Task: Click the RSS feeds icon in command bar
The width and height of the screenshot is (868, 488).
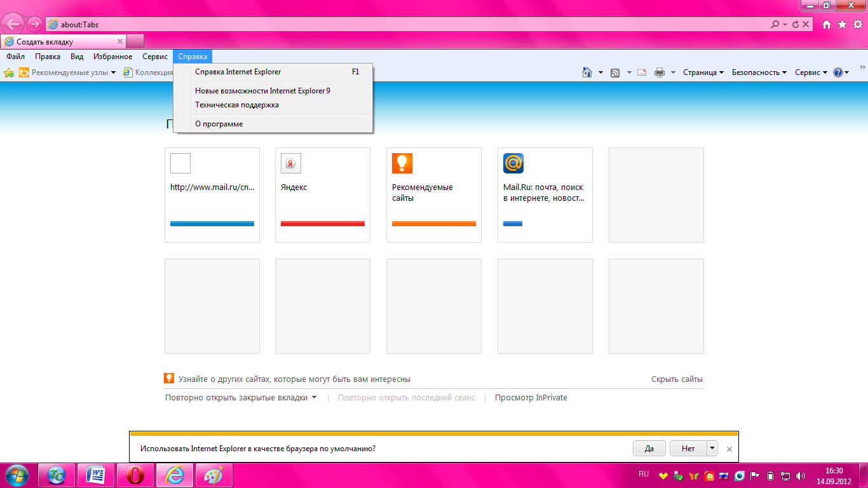Action: coord(615,72)
